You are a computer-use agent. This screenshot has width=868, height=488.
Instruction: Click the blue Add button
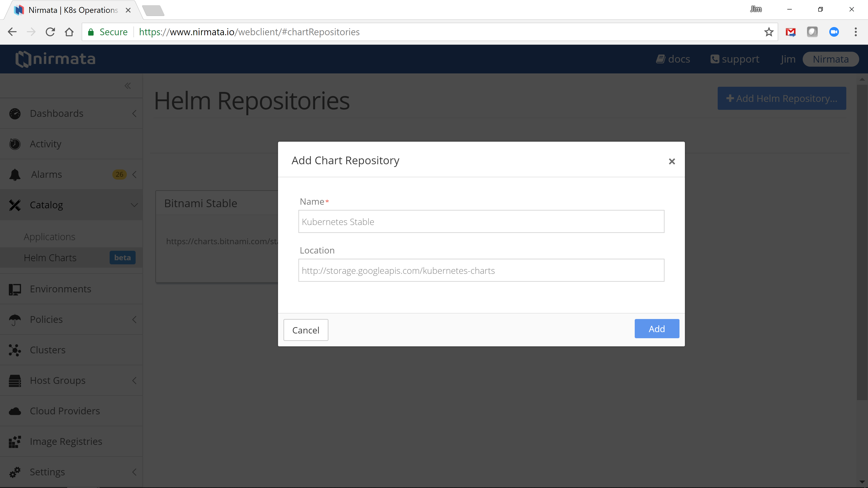657,329
